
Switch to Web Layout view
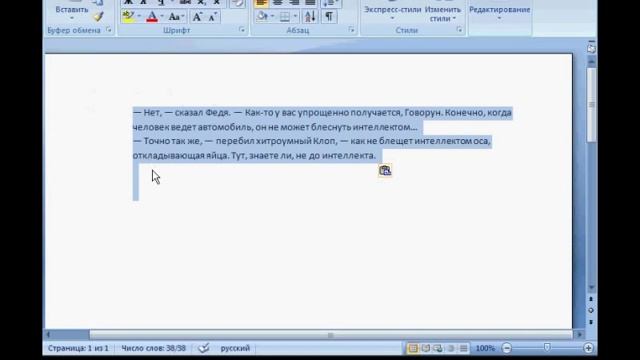click(x=438, y=348)
